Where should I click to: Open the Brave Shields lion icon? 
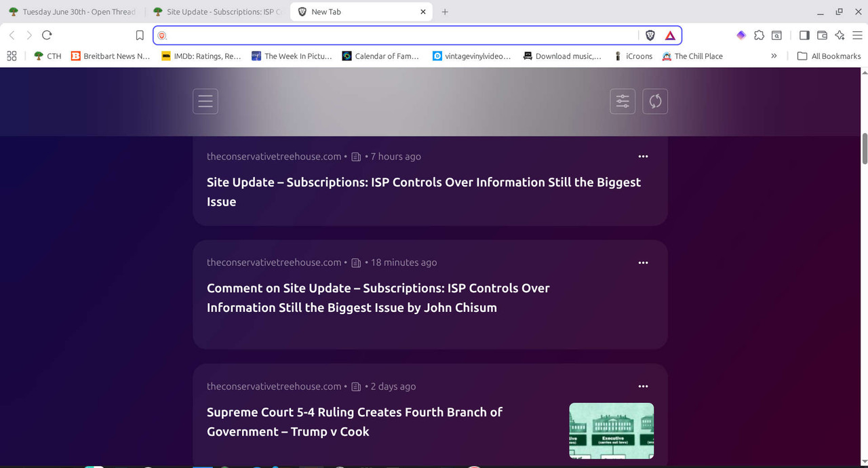650,35
